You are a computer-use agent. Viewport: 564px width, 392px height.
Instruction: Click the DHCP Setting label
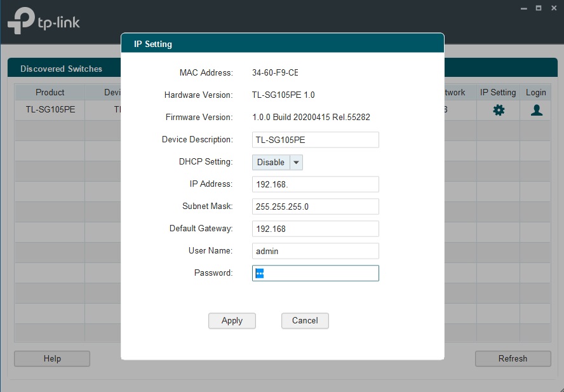point(206,161)
